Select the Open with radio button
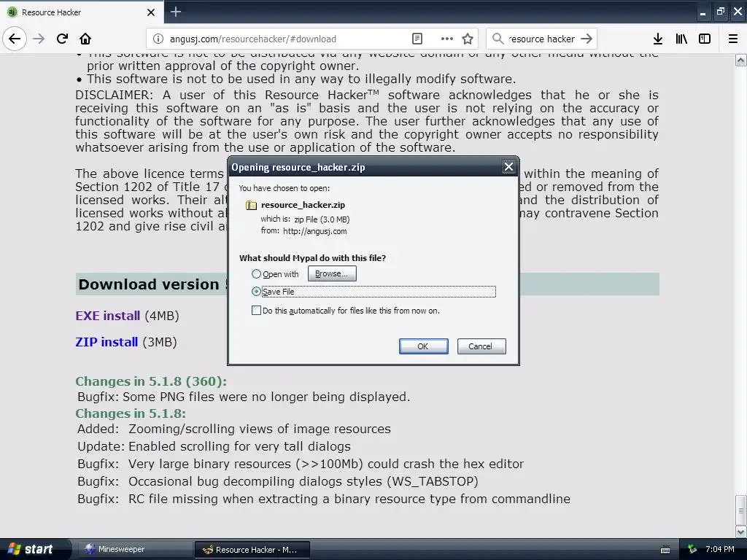This screenshot has width=747, height=560. (x=256, y=274)
